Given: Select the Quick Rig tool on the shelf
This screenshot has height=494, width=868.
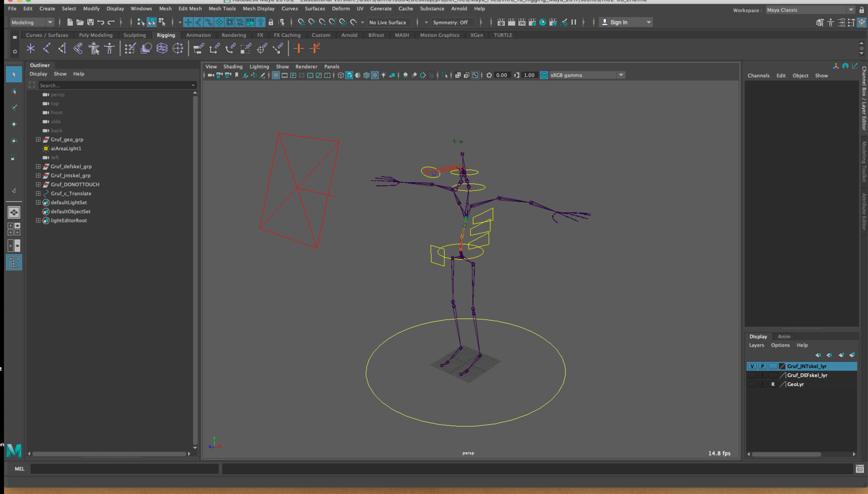Looking at the screenshot, I should point(94,48).
